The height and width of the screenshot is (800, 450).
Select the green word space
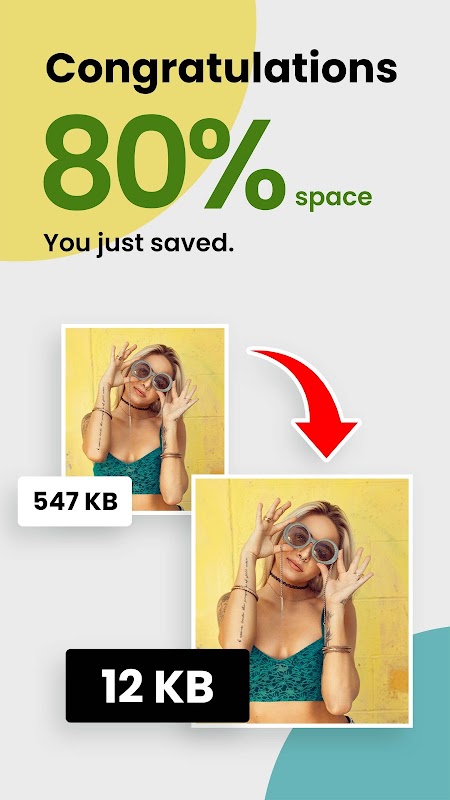click(334, 198)
